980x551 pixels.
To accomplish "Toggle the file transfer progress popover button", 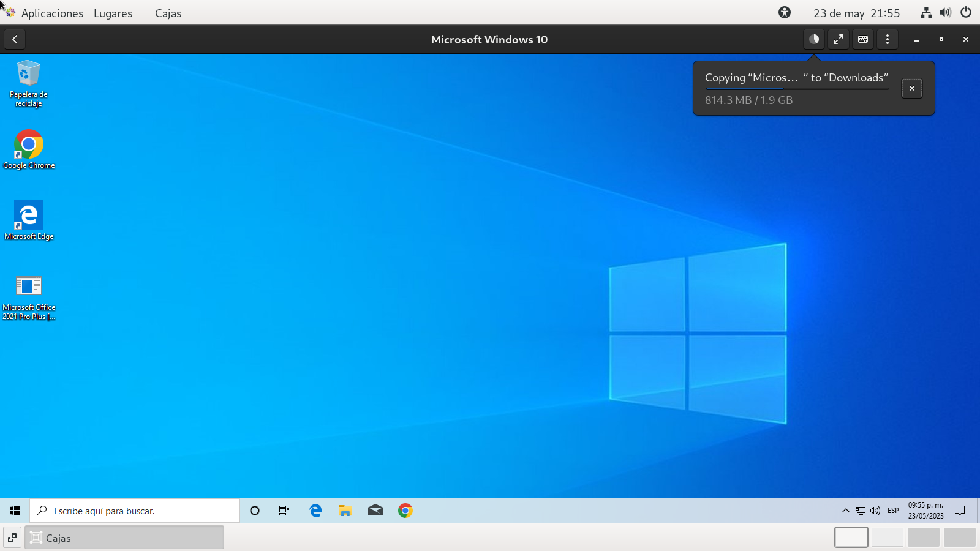I will pyautogui.click(x=814, y=39).
